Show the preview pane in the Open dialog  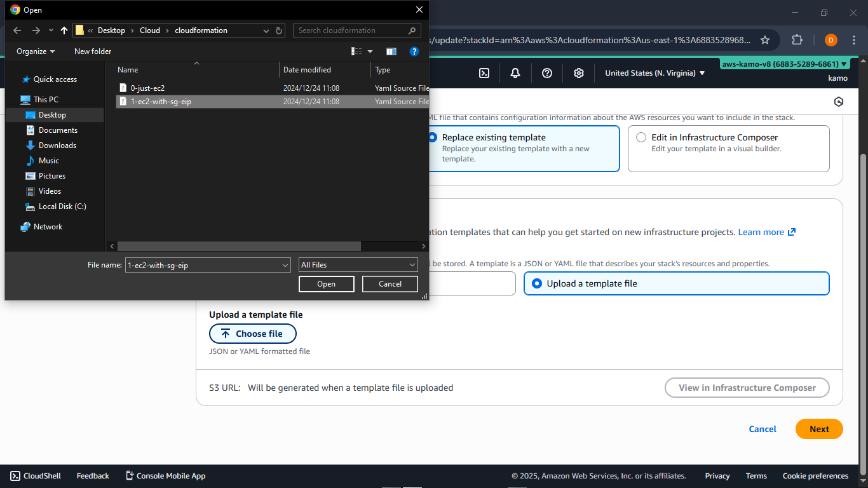coord(391,51)
